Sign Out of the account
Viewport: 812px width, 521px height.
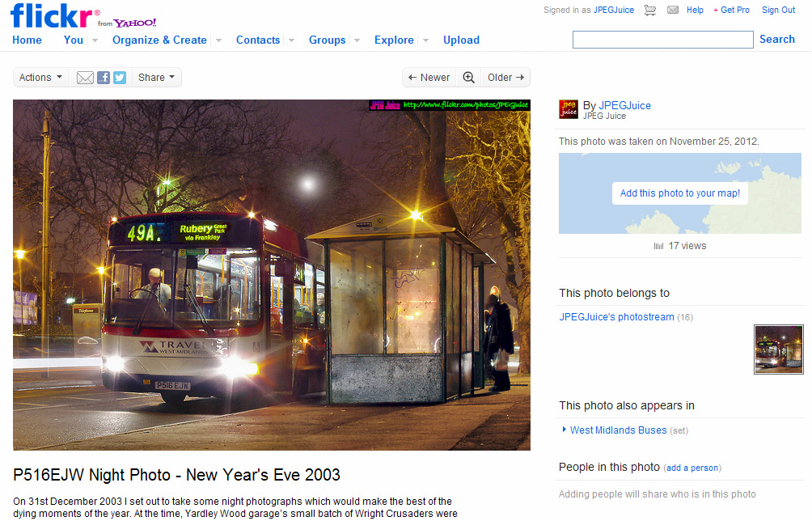coord(778,10)
